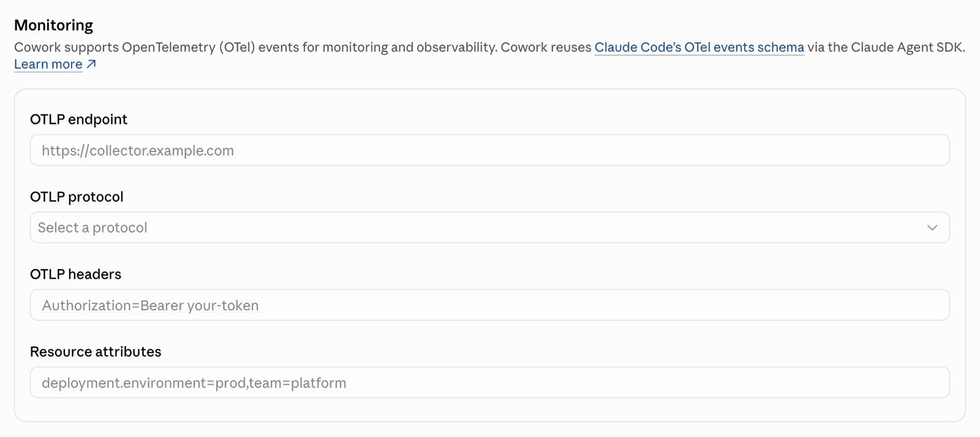The height and width of the screenshot is (437, 980).
Task: Click the OTLP protocol label
Action: 77,197
